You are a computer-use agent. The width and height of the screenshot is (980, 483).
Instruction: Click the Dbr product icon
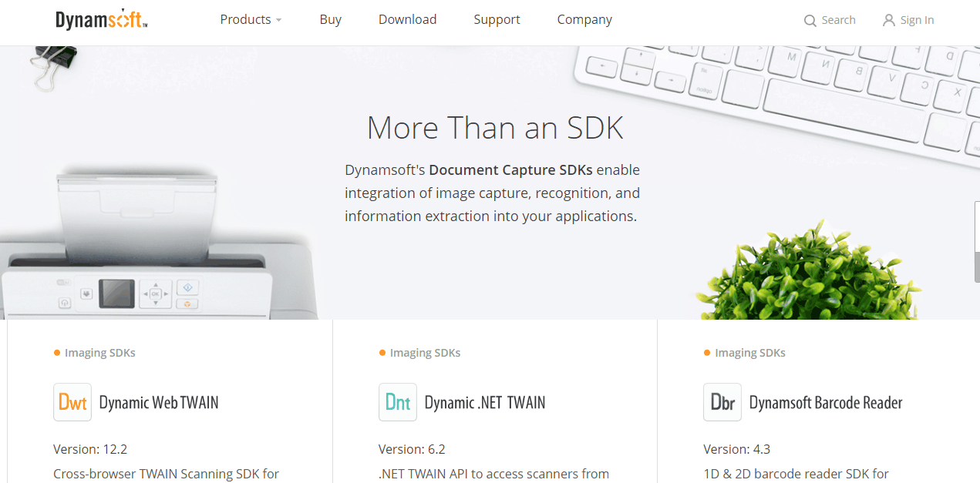coord(722,402)
